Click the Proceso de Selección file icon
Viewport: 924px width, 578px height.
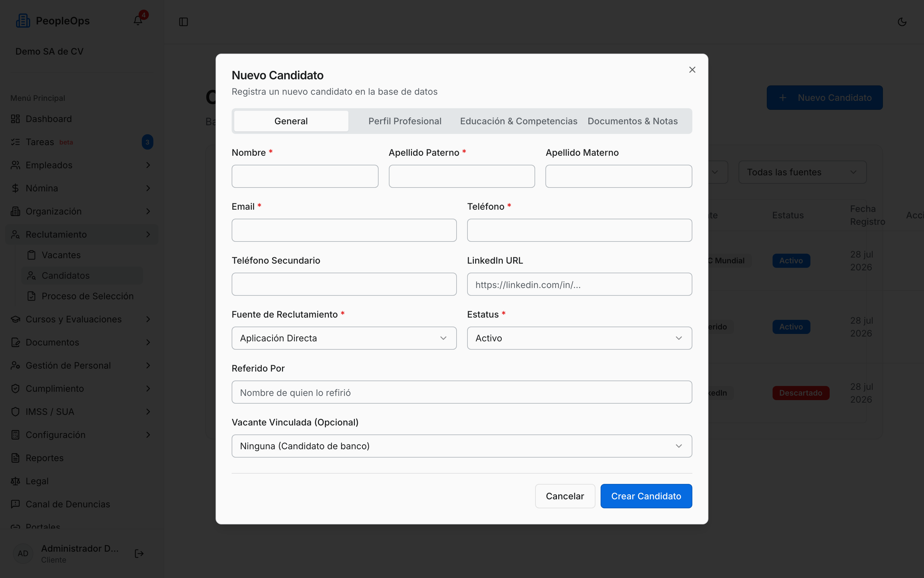31,296
